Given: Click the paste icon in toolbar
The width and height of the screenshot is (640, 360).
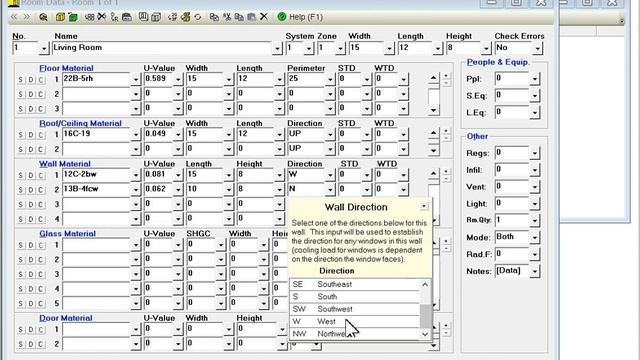Looking at the screenshot, I should point(239,17).
